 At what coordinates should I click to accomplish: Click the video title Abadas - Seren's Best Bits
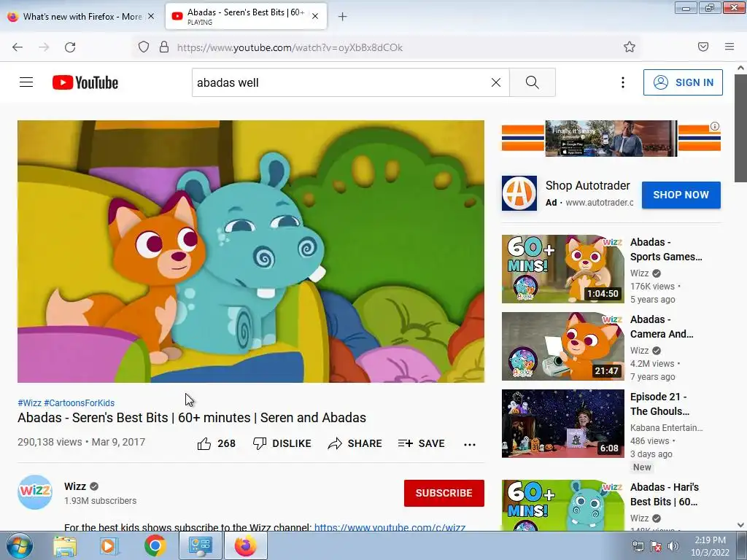pos(192,418)
